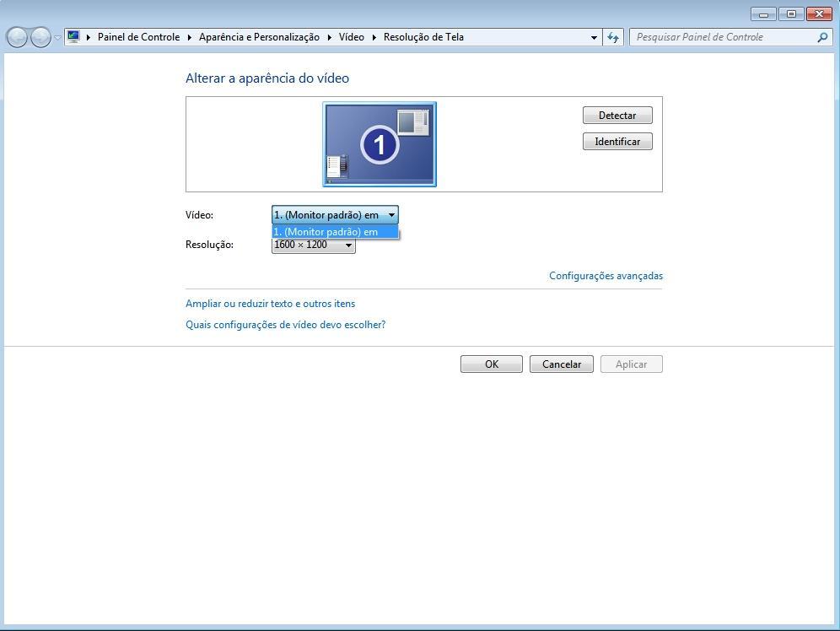Image resolution: width=840 pixels, height=631 pixels.
Task: Refresh the page with the refresh icon
Action: (x=613, y=37)
